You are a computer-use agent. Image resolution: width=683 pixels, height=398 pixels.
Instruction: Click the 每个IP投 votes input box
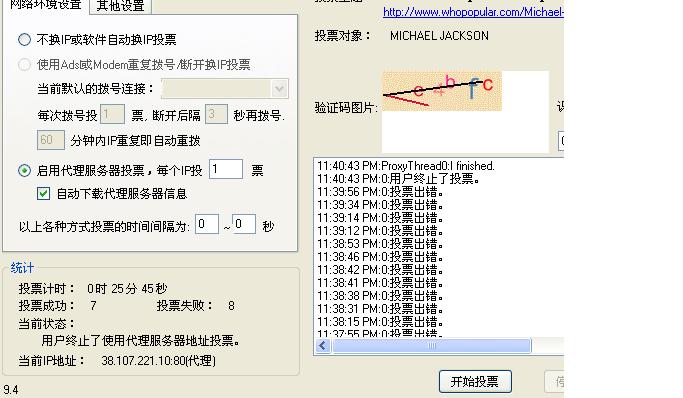(x=226, y=169)
